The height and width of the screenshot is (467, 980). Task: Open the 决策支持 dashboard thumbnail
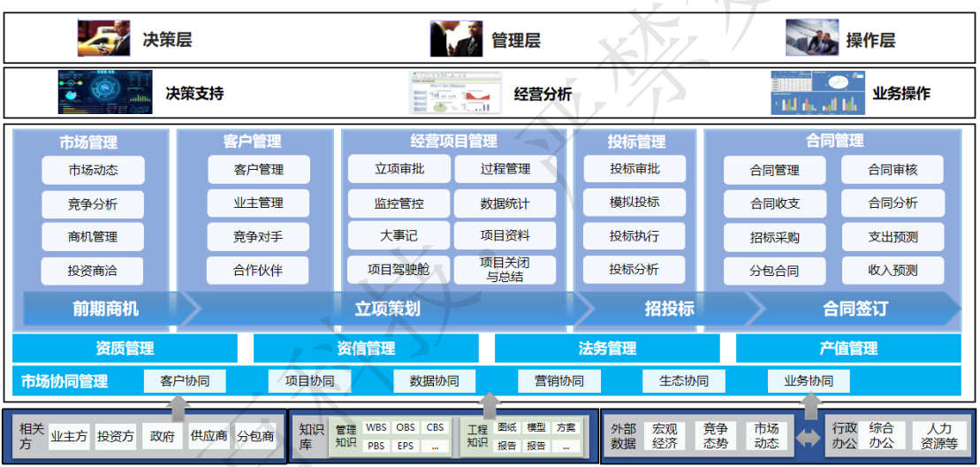105,92
